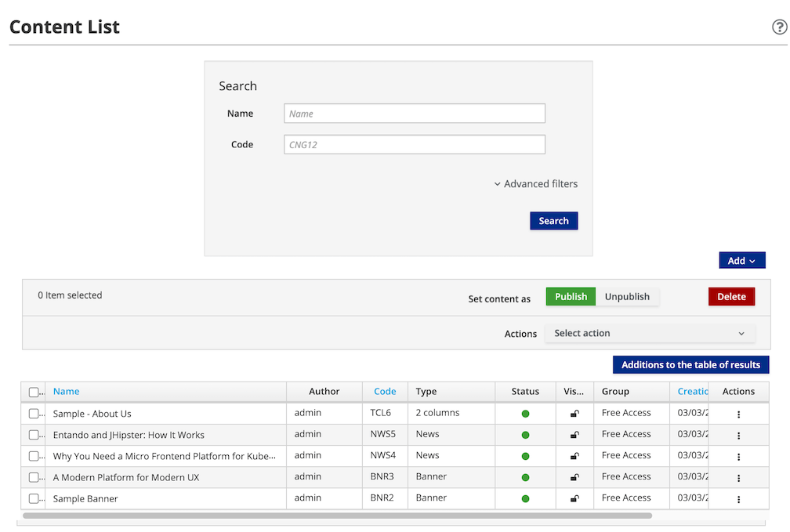This screenshot has width=790, height=532.
Task: Open kebab menu for Sample Banner row
Action: click(738, 498)
